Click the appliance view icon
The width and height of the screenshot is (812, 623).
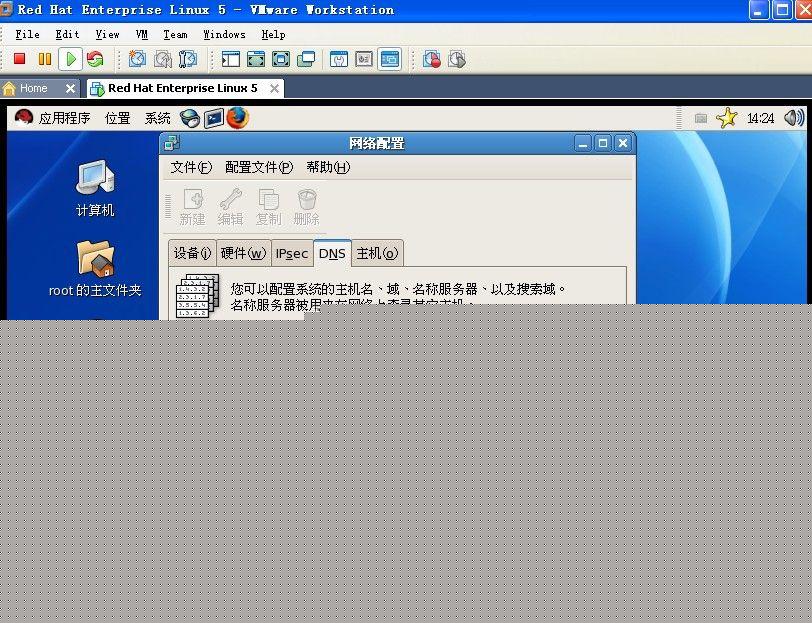364,59
